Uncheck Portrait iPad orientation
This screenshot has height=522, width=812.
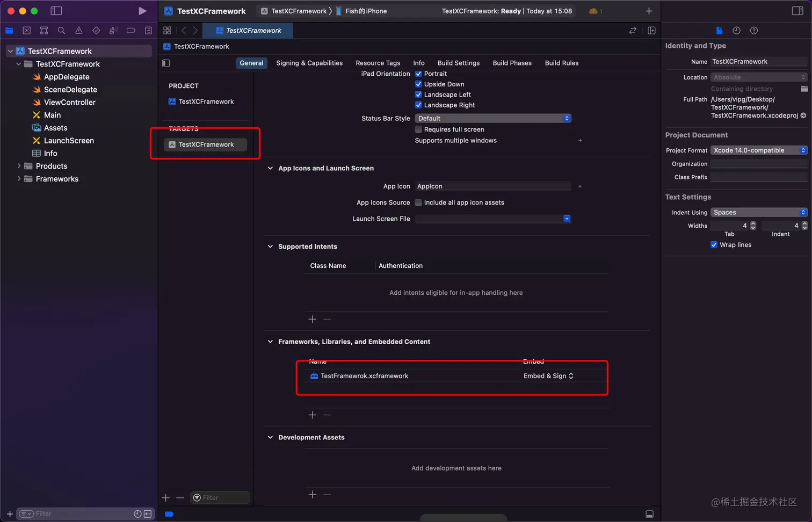coord(418,74)
